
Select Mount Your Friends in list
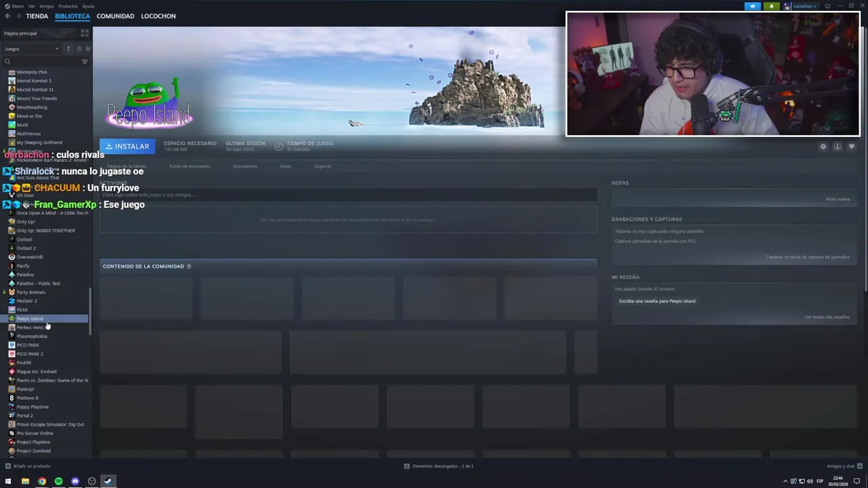[x=37, y=98]
